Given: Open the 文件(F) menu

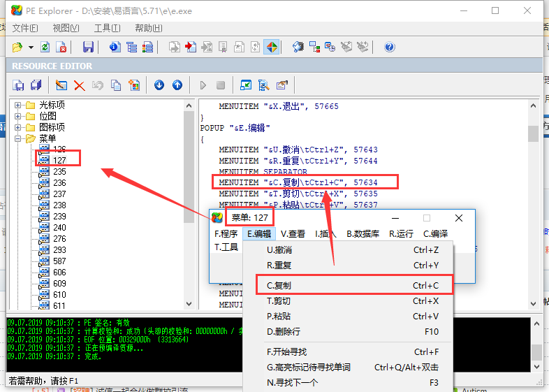Looking at the screenshot, I should point(25,28).
